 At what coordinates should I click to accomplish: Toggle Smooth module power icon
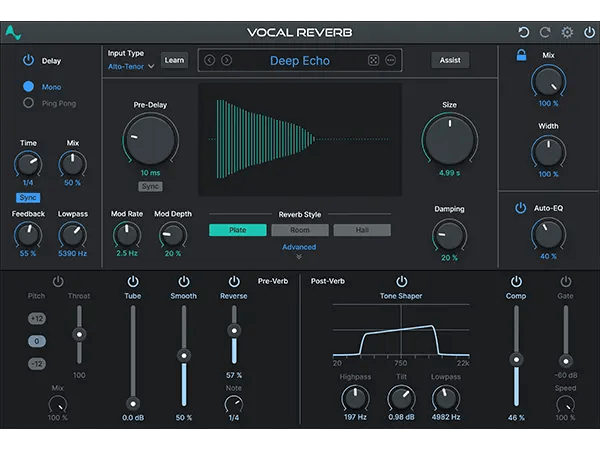(x=184, y=281)
